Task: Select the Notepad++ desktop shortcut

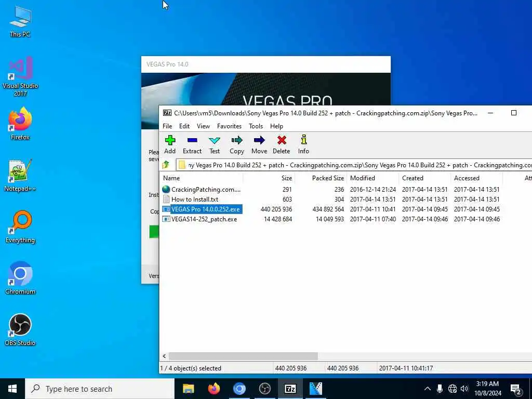Action: click(20, 176)
